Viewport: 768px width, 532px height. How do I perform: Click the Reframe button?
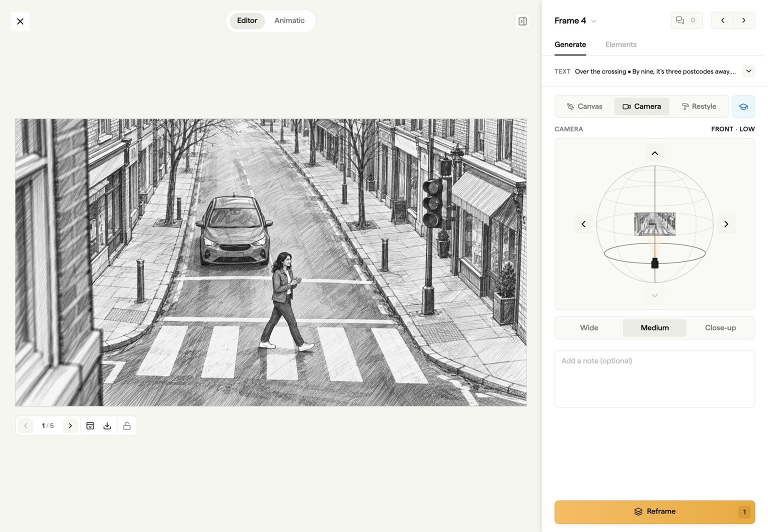pyautogui.click(x=654, y=512)
